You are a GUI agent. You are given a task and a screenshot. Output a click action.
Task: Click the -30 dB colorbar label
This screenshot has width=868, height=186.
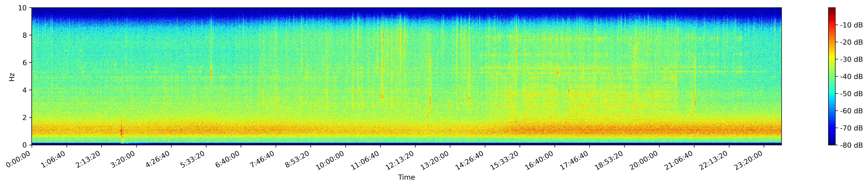coord(851,59)
